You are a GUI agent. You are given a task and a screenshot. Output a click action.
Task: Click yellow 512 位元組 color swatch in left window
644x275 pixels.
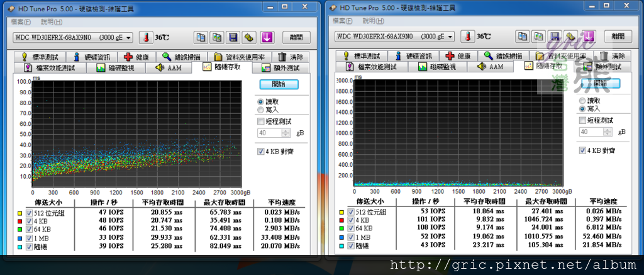[x=19, y=213]
